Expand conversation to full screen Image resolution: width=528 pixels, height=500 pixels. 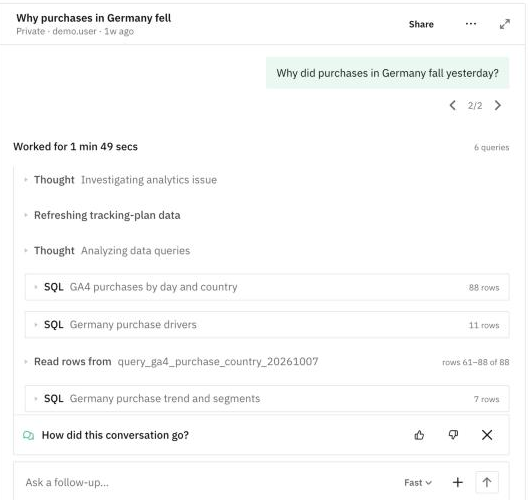(x=504, y=24)
